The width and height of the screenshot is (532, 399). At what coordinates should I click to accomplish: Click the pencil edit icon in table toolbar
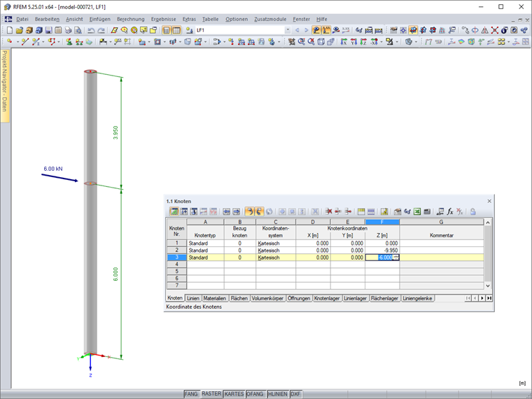384,211
